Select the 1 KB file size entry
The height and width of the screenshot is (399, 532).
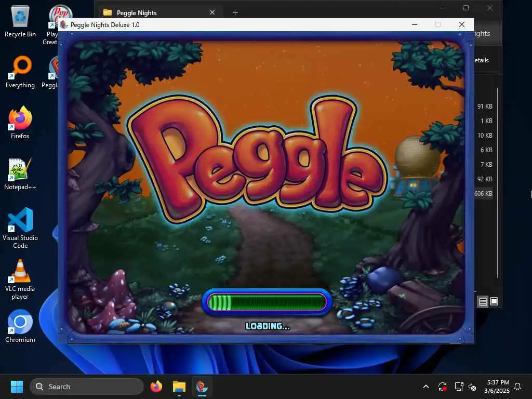coord(486,121)
